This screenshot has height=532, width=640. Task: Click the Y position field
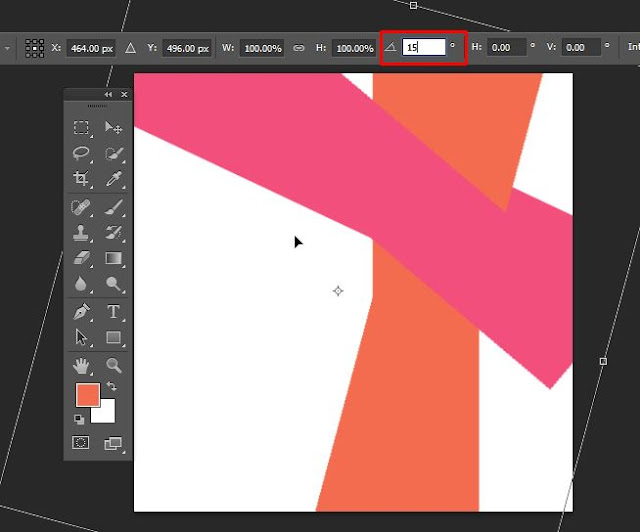187,48
